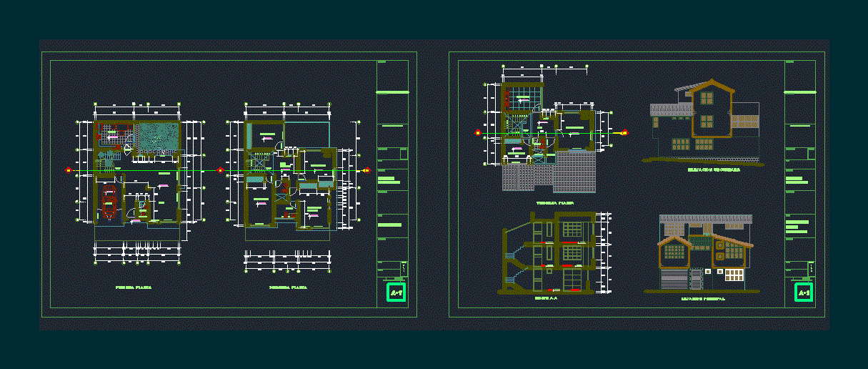
Task: Select the left sheet's green sheet-number badge
Action: coord(396,292)
